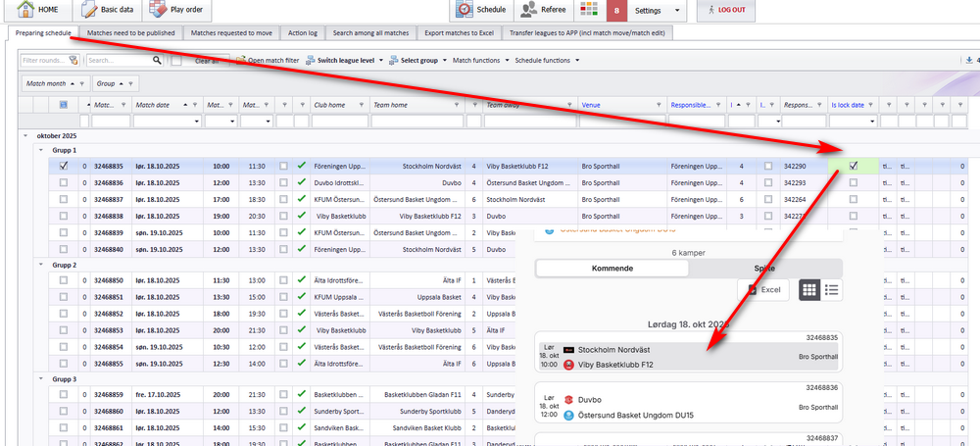Click the Östersund Basket Ungdom DU15 blue logo
This screenshot has width=980, height=446.
click(x=568, y=416)
